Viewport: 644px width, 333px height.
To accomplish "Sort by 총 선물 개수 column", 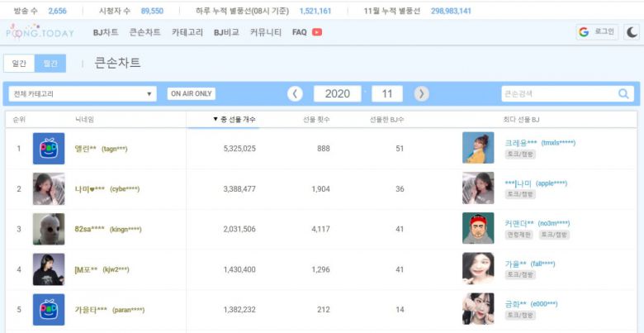I will [x=234, y=120].
